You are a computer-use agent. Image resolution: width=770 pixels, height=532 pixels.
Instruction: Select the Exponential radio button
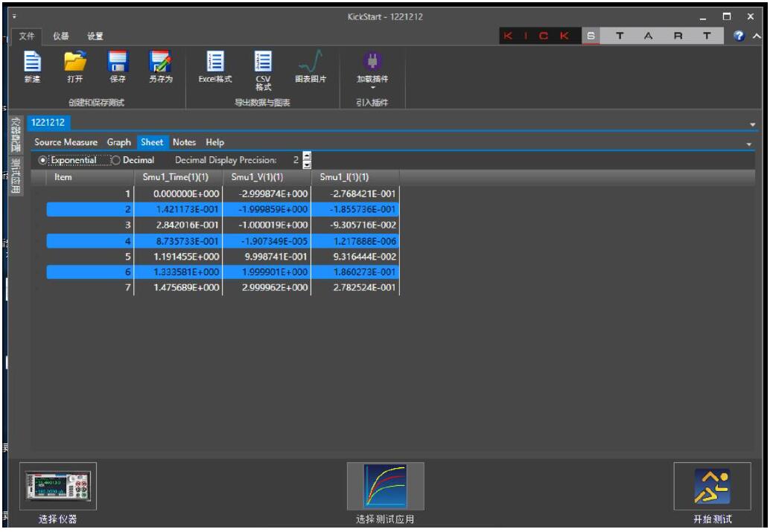tap(42, 160)
